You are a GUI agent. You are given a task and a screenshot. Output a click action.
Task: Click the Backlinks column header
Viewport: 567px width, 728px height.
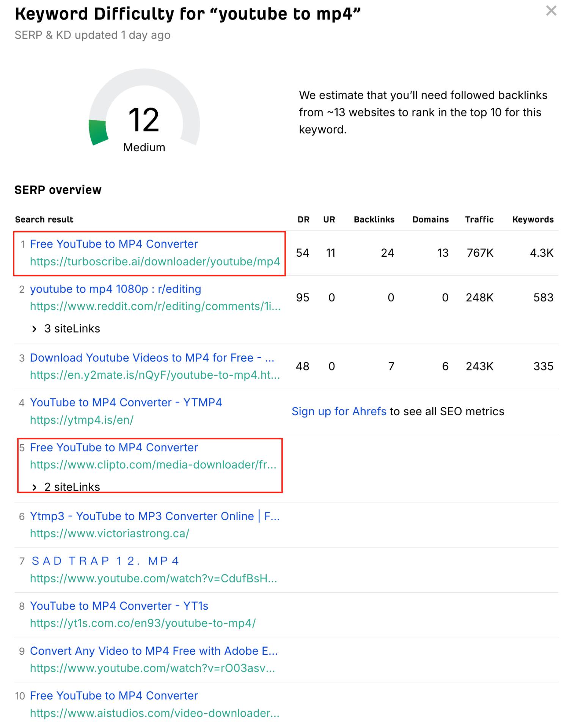[x=374, y=220]
